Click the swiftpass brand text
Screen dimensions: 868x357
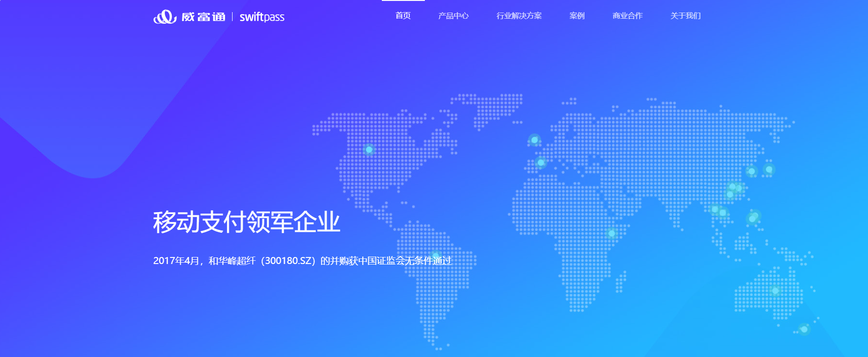tap(262, 17)
